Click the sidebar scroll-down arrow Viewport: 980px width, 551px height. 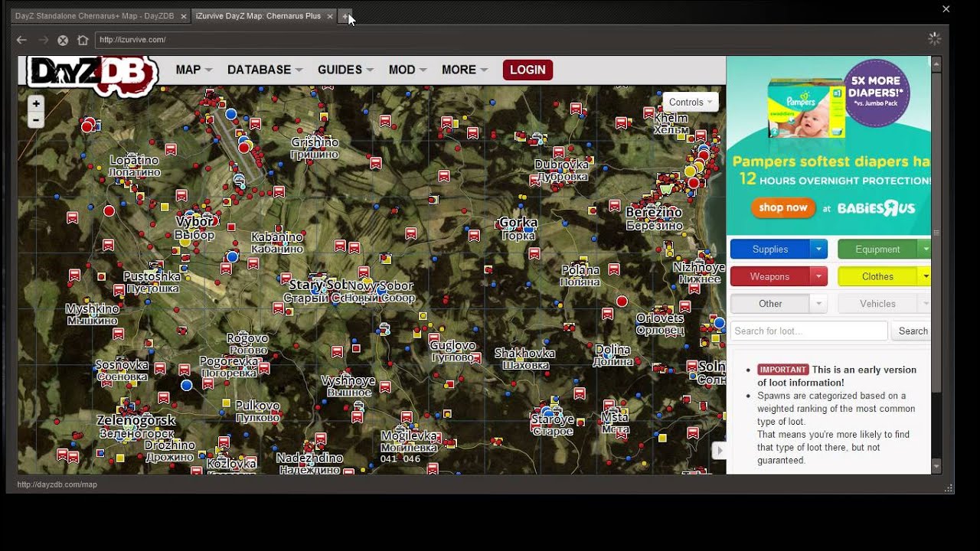936,467
